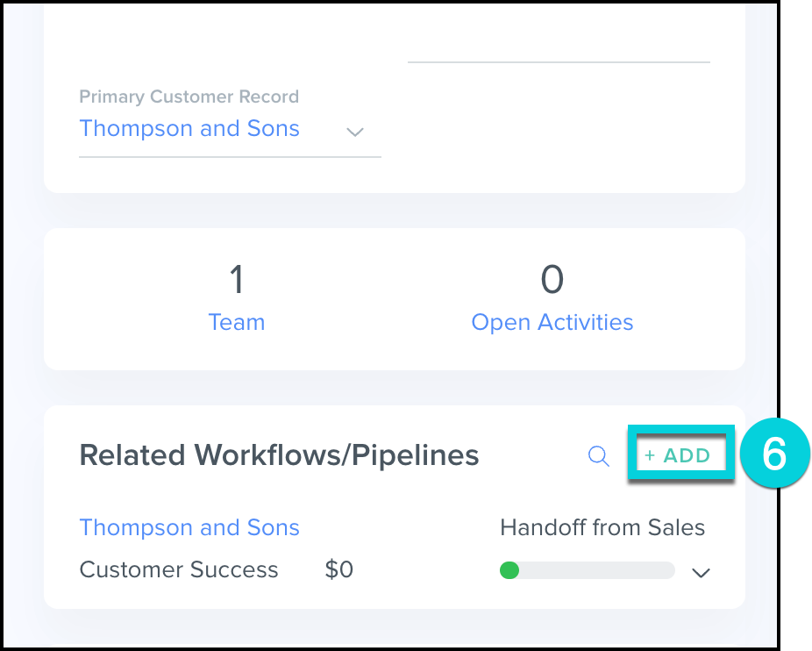Click the gray pipeline stage progress bar
812x651 pixels.
point(596,571)
